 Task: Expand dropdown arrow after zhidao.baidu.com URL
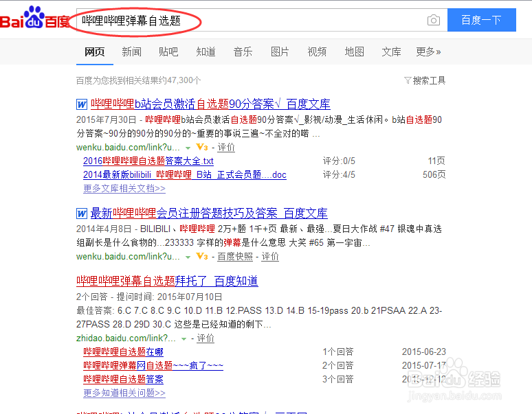pyautogui.click(x=184, y=338)
